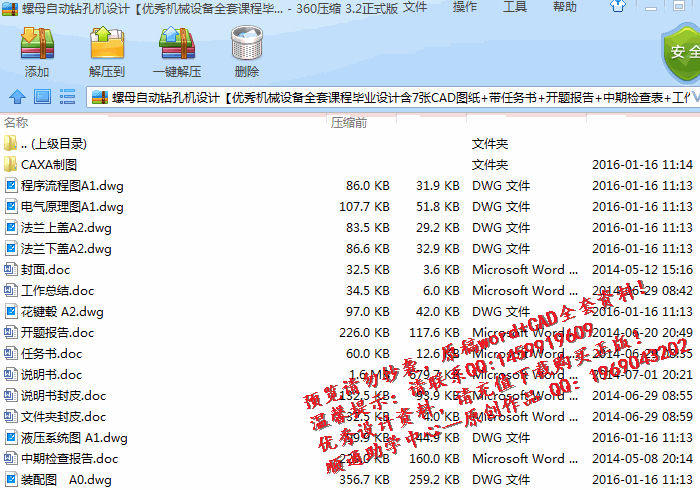
Task: Click the DWG icon of 装配图 A0.dwg
Action: coord(11,479)
